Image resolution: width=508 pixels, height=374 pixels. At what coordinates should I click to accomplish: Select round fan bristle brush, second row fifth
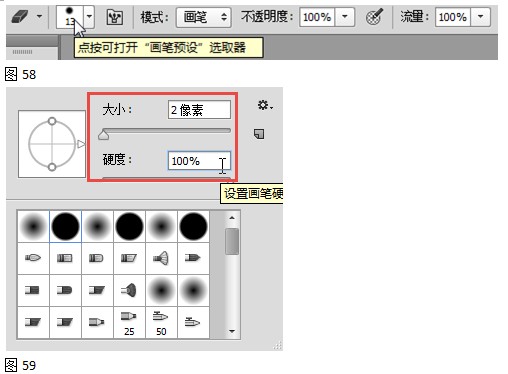pos(161,258)
